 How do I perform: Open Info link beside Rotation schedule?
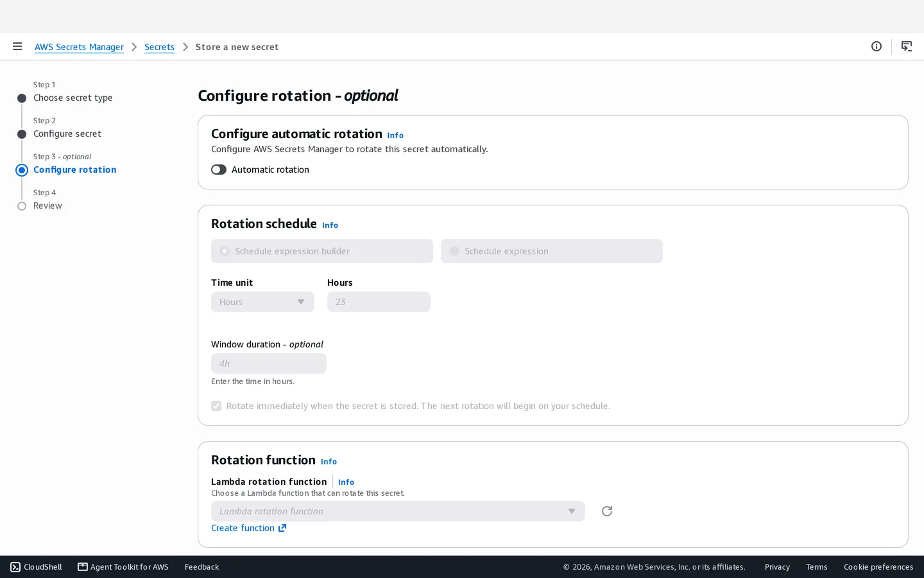(x=330, y=225)
